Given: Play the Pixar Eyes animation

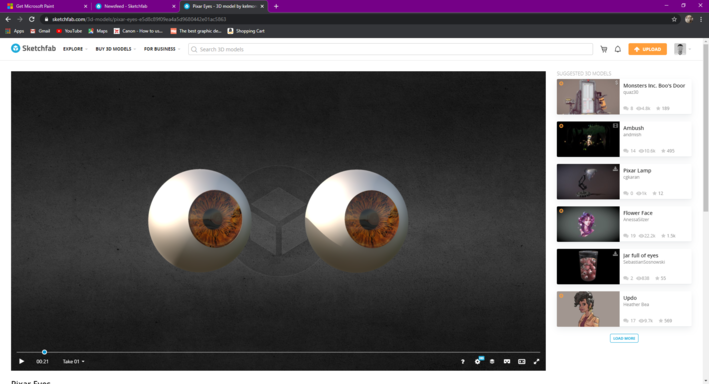Looking at the screenshot, I should pyautogui.click(x=21, y=361).
